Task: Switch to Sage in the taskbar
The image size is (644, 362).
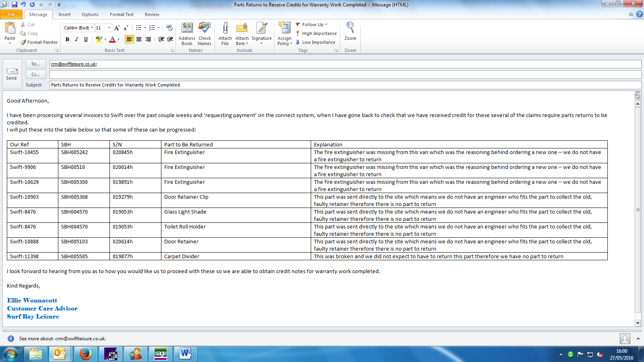Action: coord(160,354)
